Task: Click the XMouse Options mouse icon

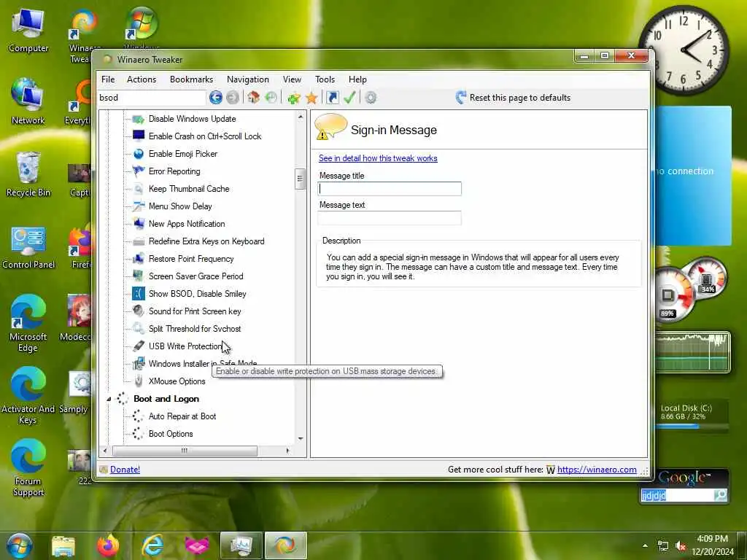Action: (139, 381)
